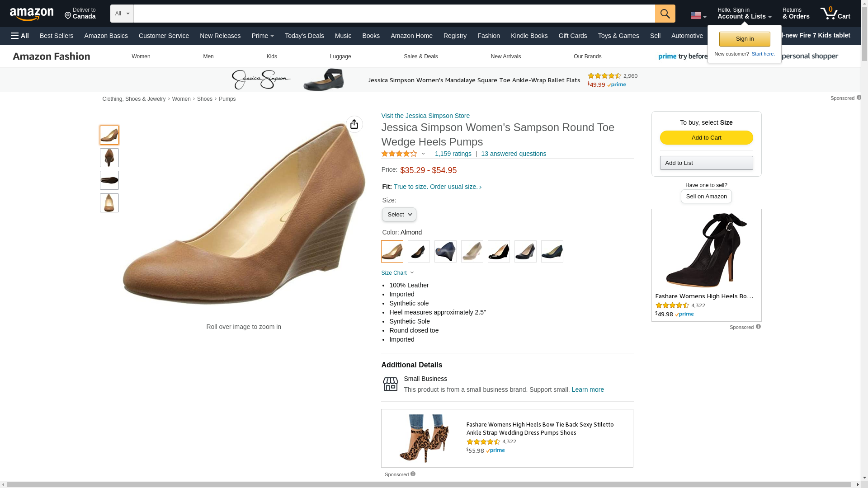Open the All hamburger menu
The height and width of the screenshot is (488, 868).
[20, 36]
